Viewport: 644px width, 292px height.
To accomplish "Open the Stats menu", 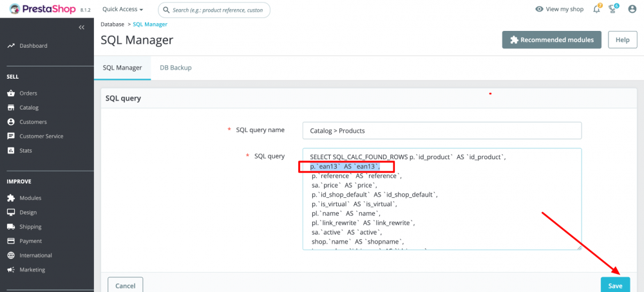I will (26, 151).
